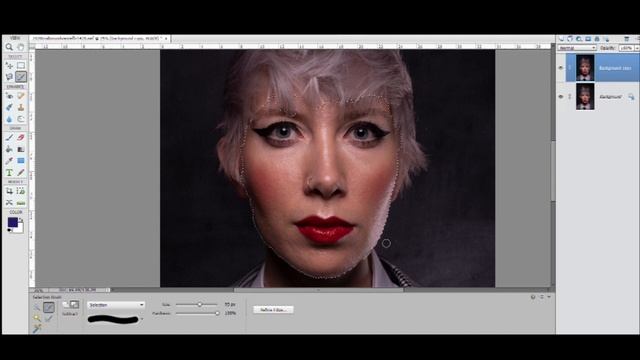
Task: Select the Lasso tool
Action: (9, 77)
